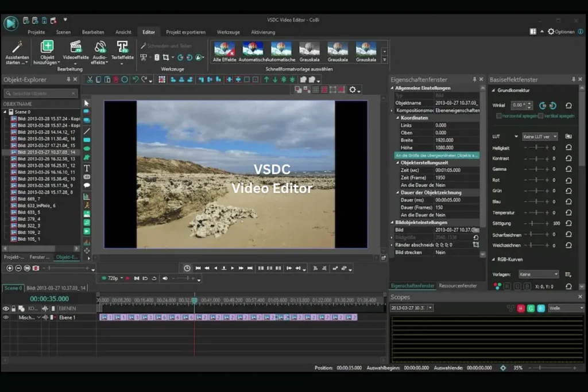Open Optionen settings
Image resolution: width=588 pixels, height=392 pixels.
point(561,32)
